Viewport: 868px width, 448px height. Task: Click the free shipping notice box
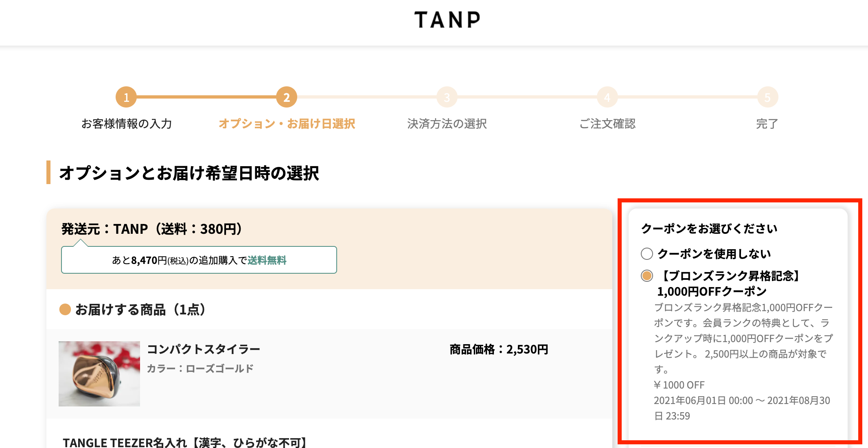pos(199,260)
